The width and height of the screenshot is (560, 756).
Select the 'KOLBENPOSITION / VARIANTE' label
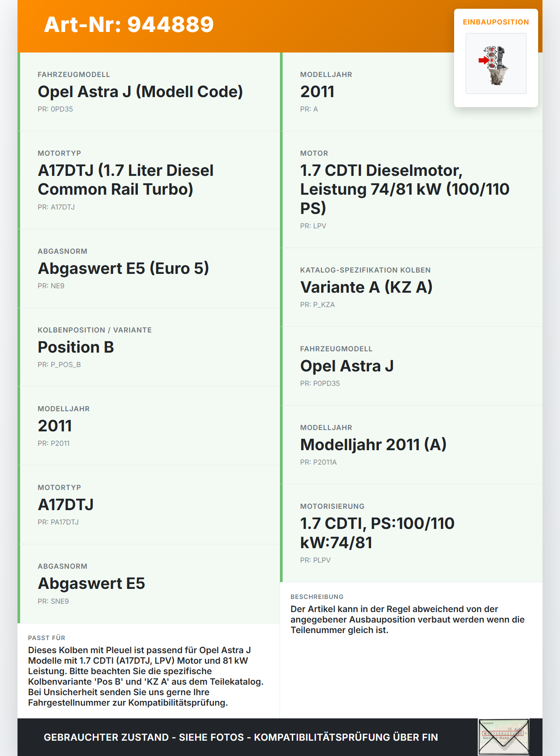tap(94, 330)
